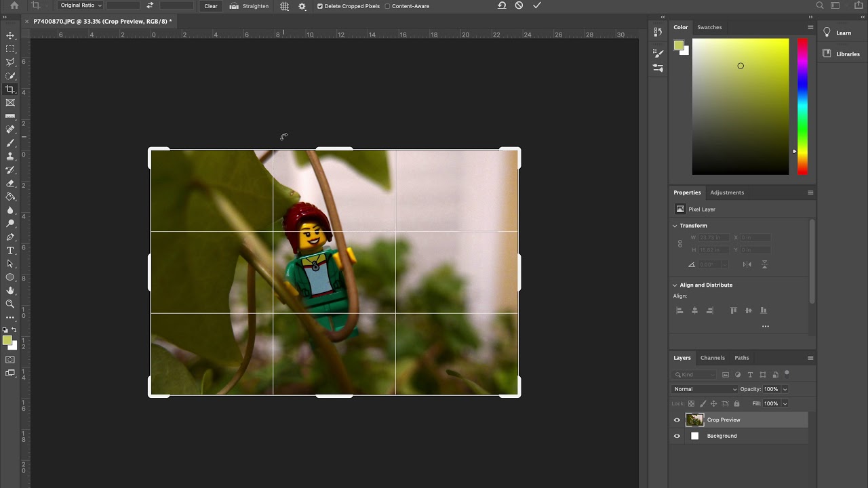The image size is (868, 488).
Task: Collapse the Align and Distribute section
Action: [675, 285]
